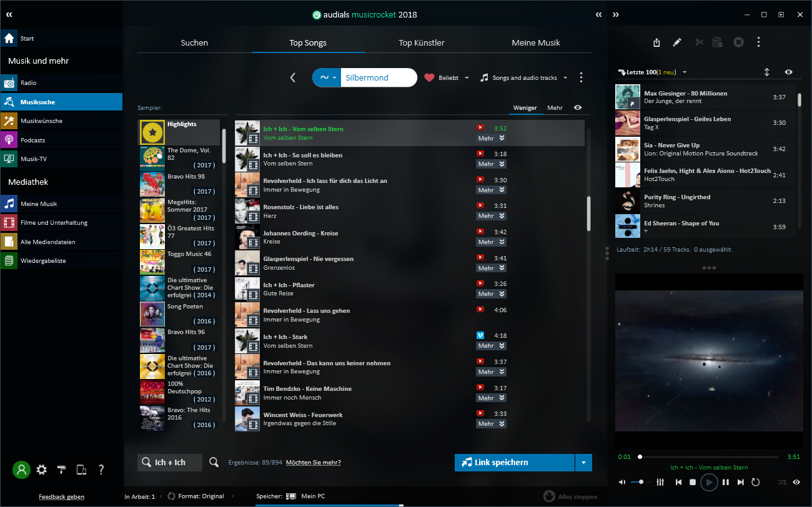This screenshot has height=507, width=812.
Task: Expand Mehr for Ich + Ich - So soll es bleiben
Action: (x=491, y=164)
